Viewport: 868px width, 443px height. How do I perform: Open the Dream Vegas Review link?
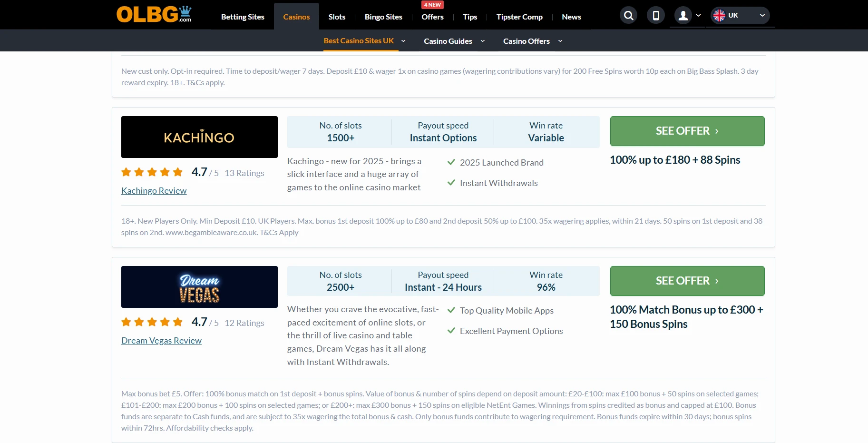click(x=161, y=341)
